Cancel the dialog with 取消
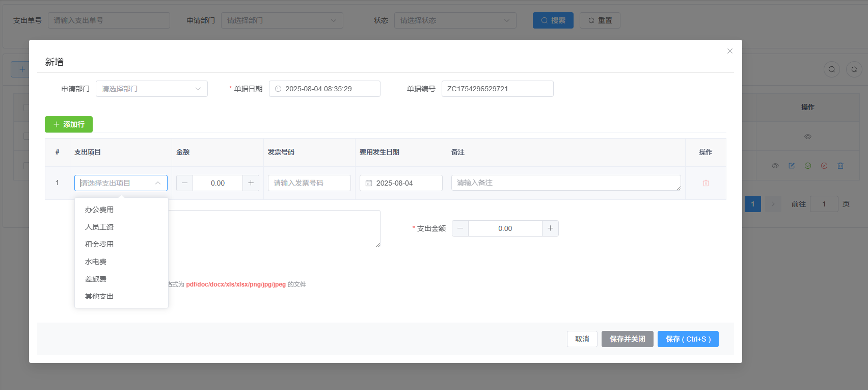868x390 pixels. [x=582, y=339]
